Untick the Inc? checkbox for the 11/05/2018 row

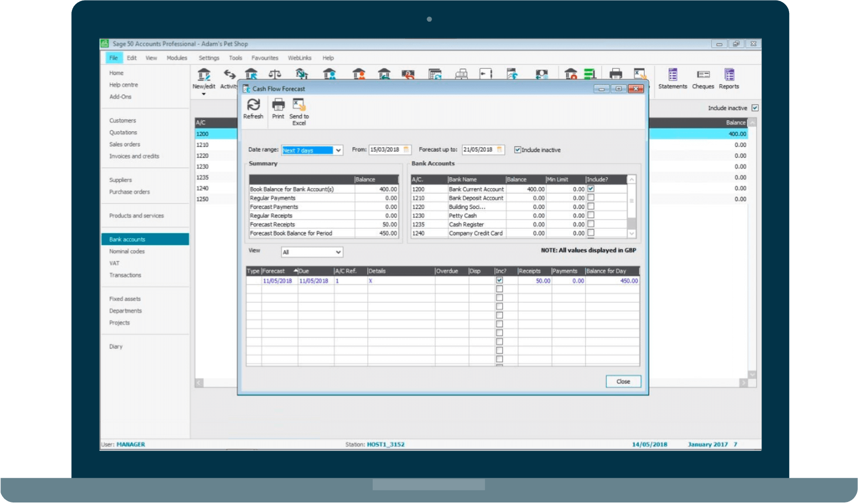click(x=499, y=280)
